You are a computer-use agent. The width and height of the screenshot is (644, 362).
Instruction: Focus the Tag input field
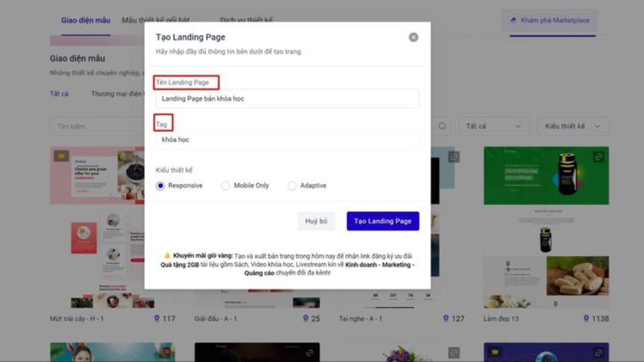287,140
